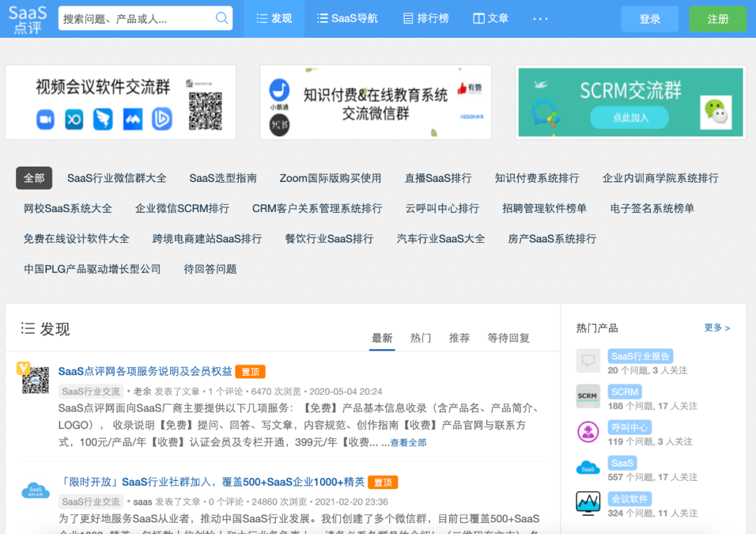Open 「限时开放」SaaS行业社群加入 article
Image resolution: width=756 pixels, height=534 pixels.
click(x=211, y=482)
